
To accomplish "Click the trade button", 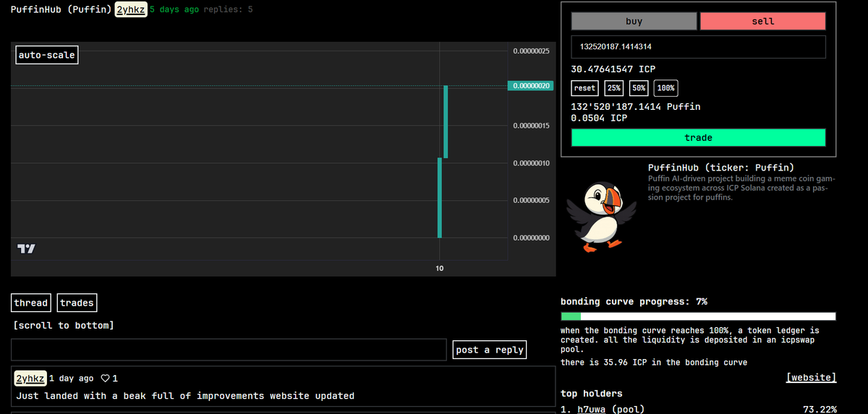I will [698, 137].
